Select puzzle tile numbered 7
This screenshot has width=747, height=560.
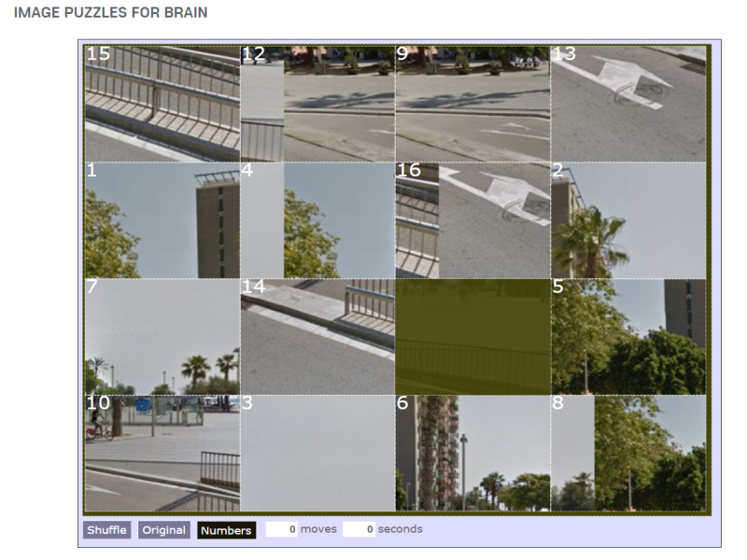pos(162,337)
